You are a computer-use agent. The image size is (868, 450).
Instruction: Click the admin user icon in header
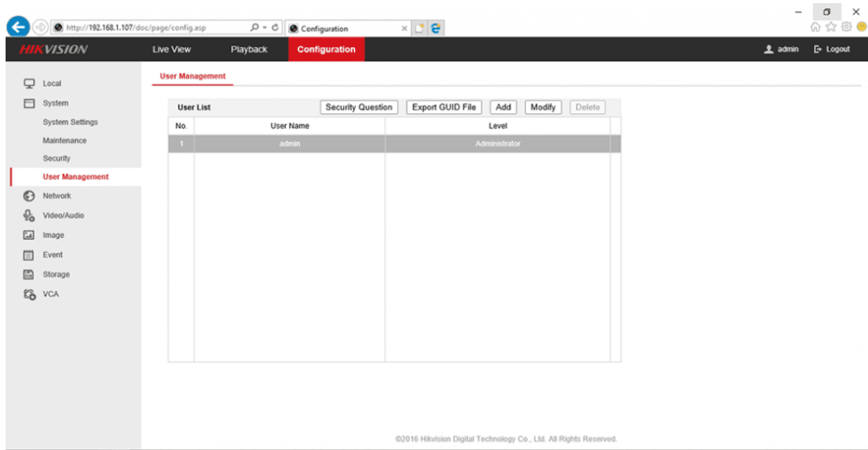768,49
